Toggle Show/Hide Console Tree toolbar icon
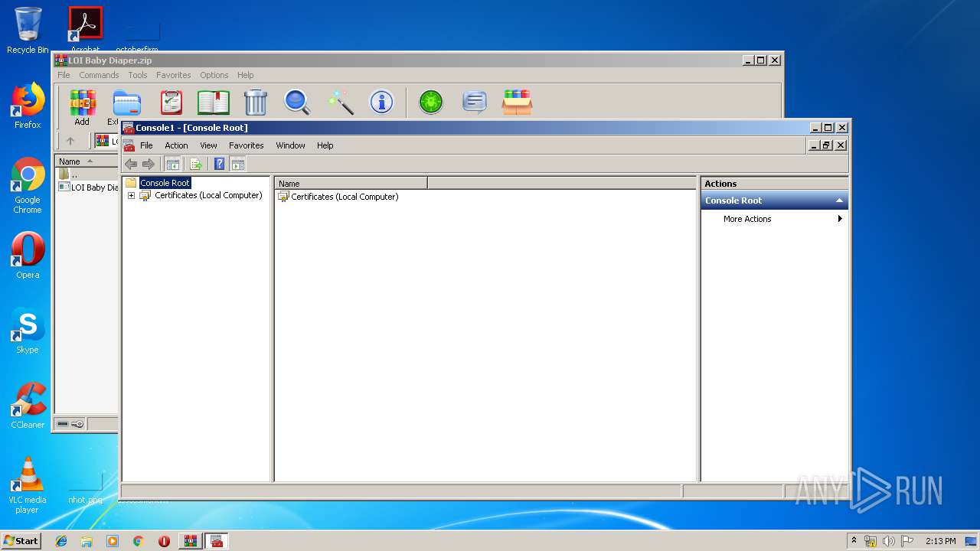The image size is (980, 551). pos(173,164)
